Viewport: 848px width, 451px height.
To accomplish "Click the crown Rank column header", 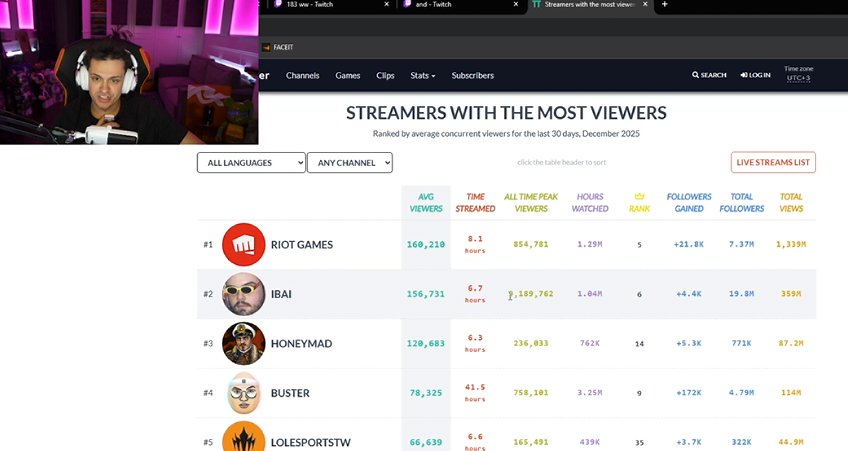I will click(639, 203).
